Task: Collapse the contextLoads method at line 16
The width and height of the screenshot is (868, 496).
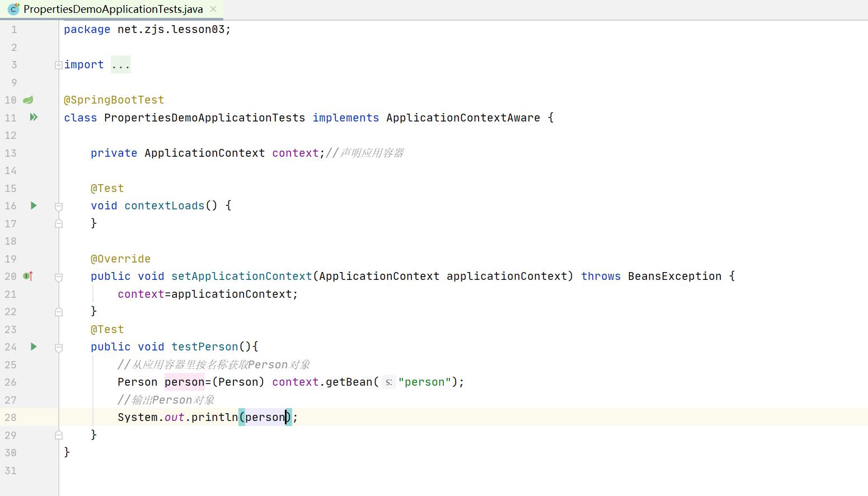Action: [59, 206]
